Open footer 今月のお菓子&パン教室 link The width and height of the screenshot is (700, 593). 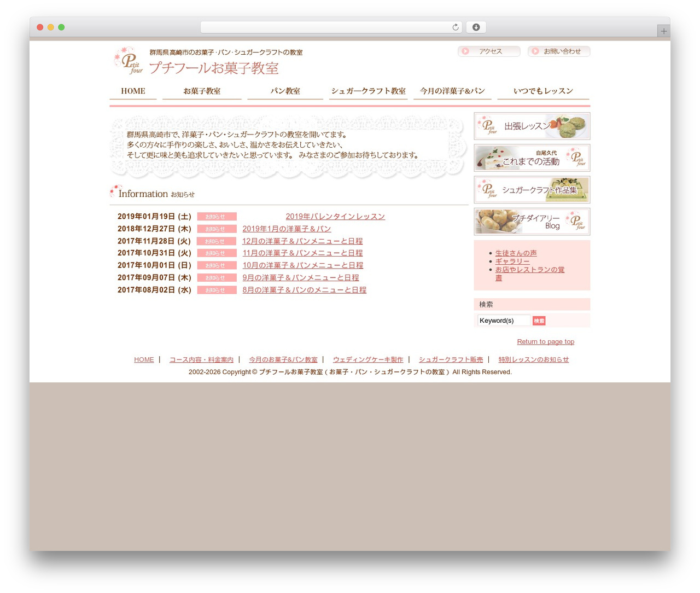coord(283,360)
